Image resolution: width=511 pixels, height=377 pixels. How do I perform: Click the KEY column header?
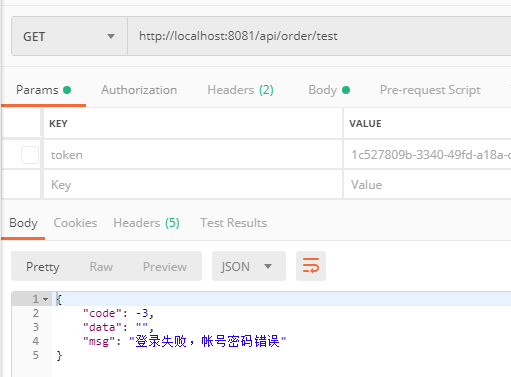pos(58,124)
